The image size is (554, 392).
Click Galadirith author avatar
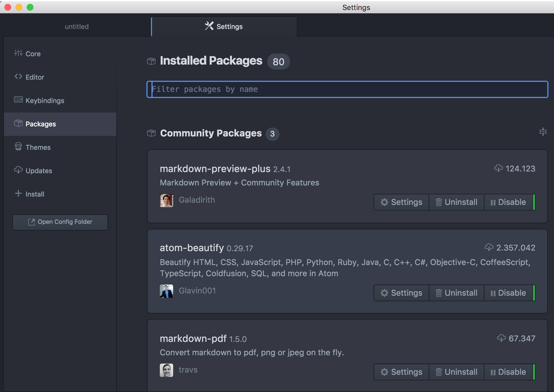coord(166,200)
